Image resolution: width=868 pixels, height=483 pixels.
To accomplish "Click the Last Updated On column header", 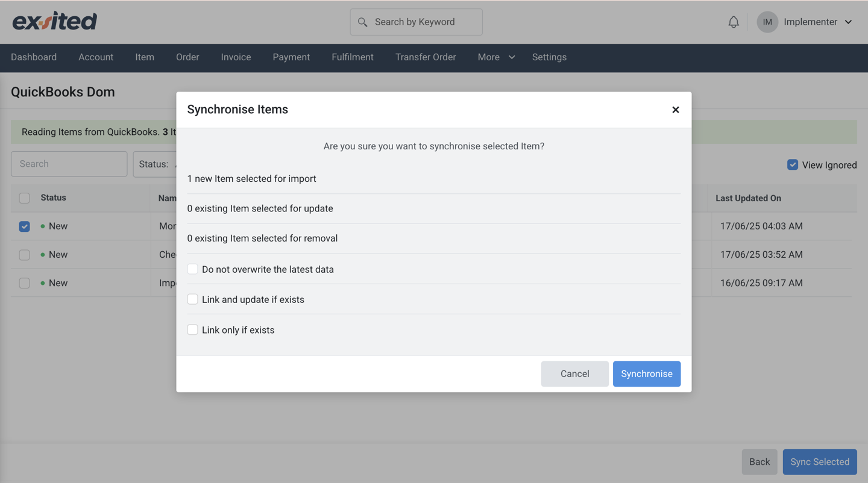I will (748, 198).
